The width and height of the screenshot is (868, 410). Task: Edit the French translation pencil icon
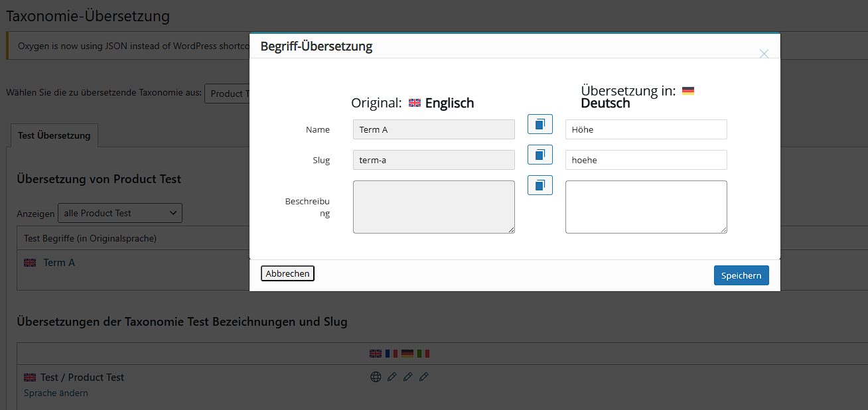click(392, 377)
